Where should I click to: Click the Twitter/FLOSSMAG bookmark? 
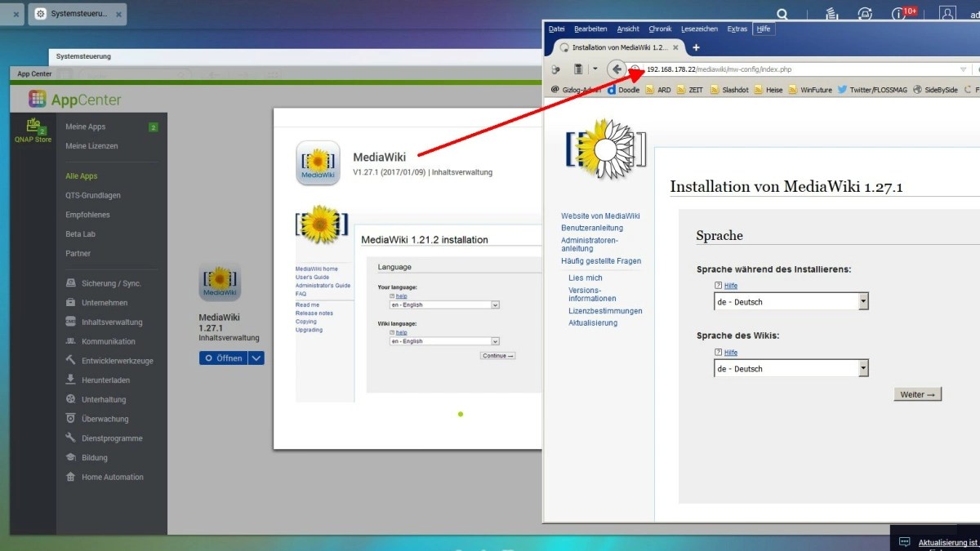[871, 90]
